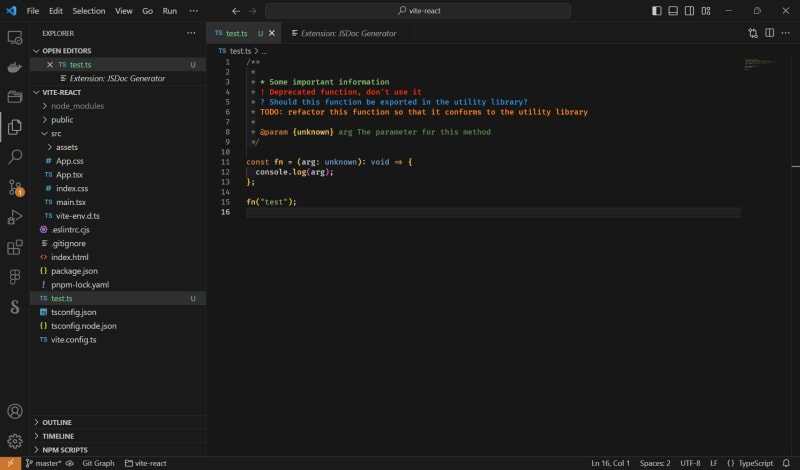Change LF end of line sequence

coord(714,463)
